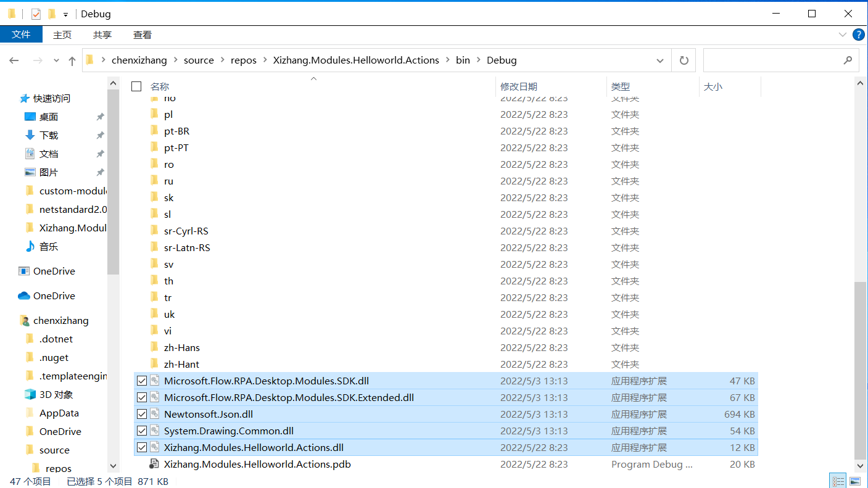
Task: Uncheck the Newtonsoft.Json.dll checkbox
Action: tap(141, 414)
